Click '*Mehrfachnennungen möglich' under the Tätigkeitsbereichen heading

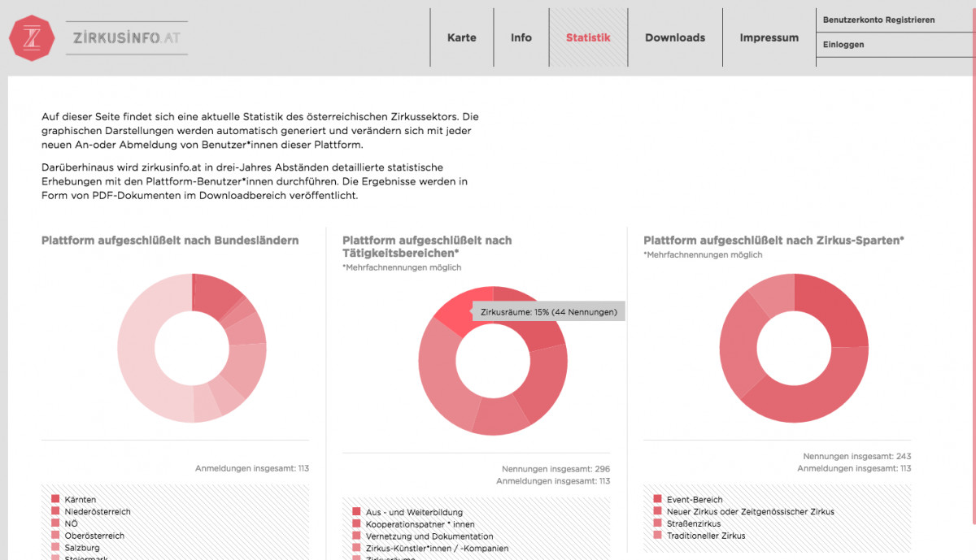(402, 267)
